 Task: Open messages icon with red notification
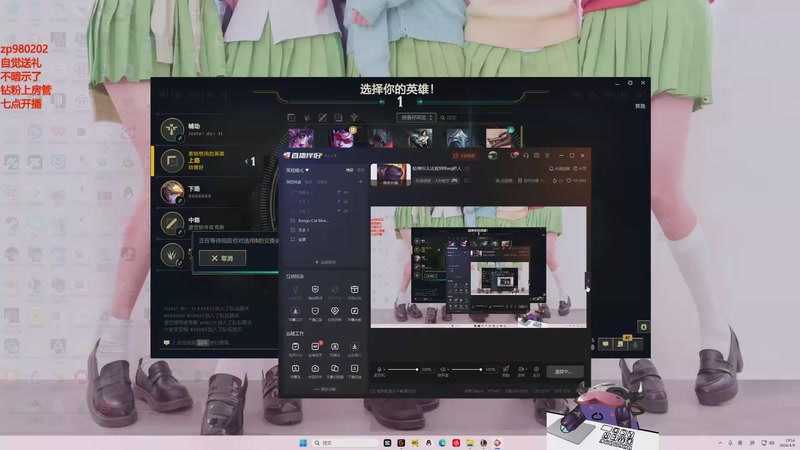pos(515,155)
